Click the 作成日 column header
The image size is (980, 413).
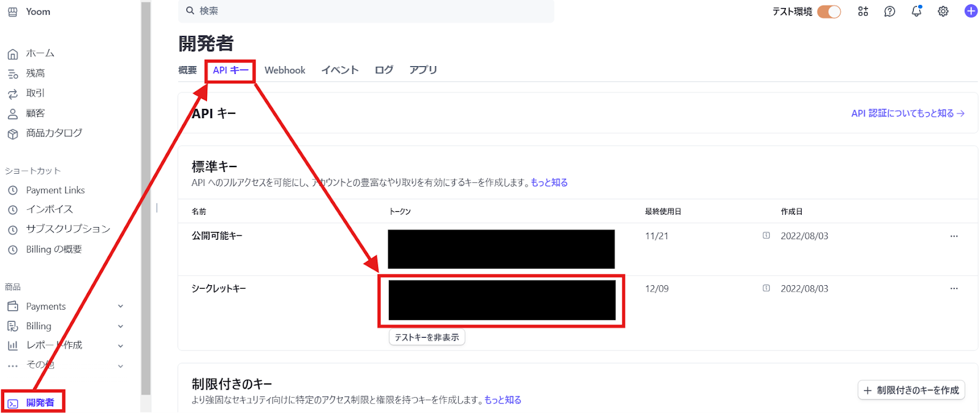(791, 212)
